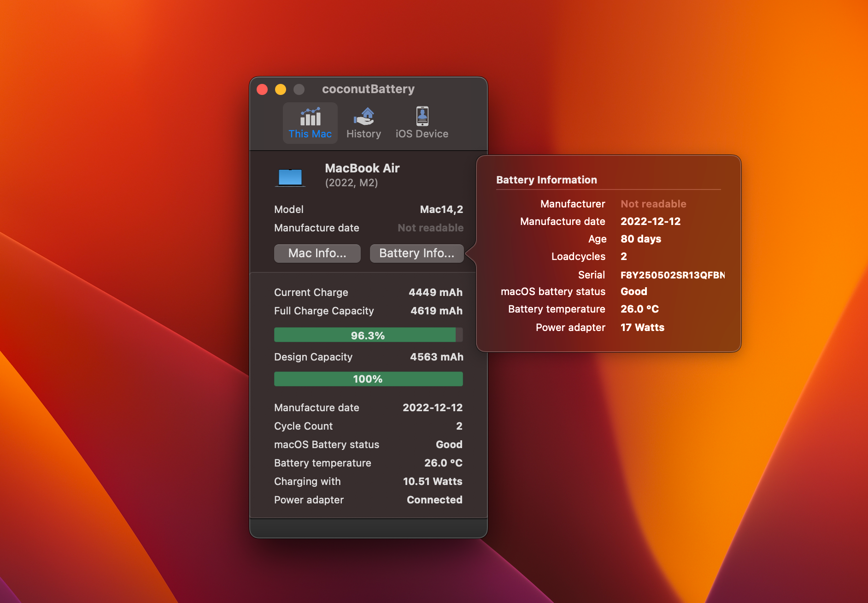
Task: Click the 4449 mAh current charge value
Action: pos(435,292)
